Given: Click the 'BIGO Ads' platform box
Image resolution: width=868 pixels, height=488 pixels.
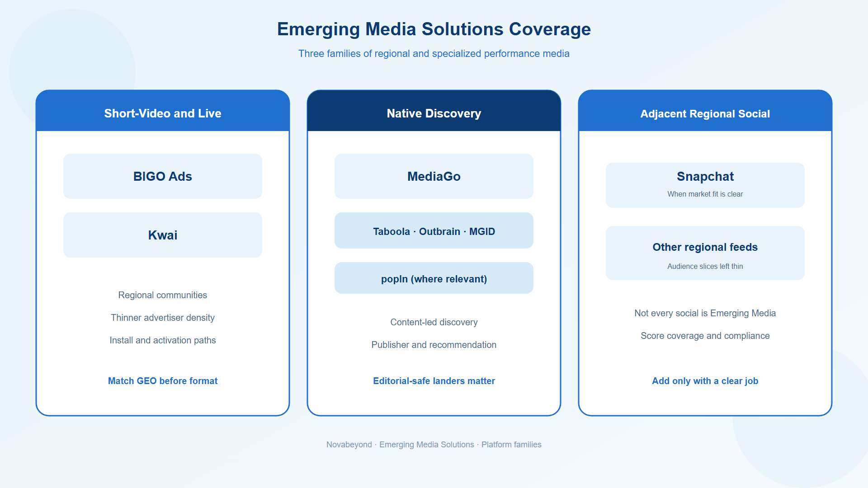Looking at the screenshot, I should click(x=163, y=176).
